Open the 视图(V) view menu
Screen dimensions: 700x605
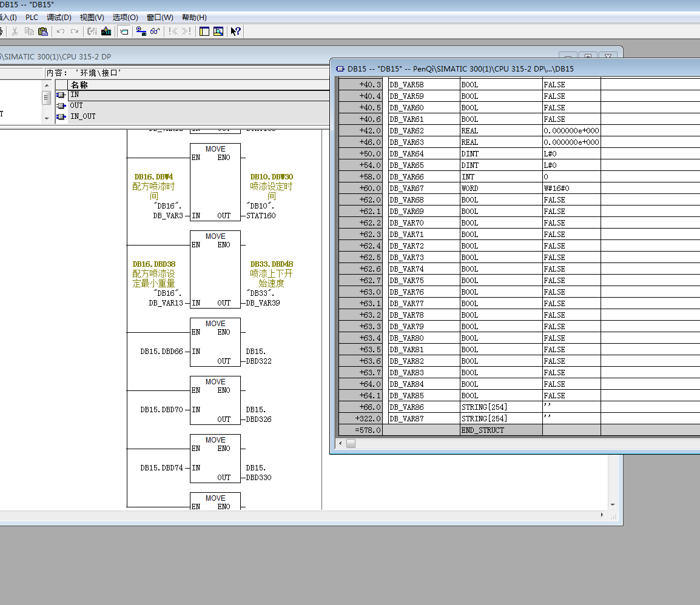(92, 18)
